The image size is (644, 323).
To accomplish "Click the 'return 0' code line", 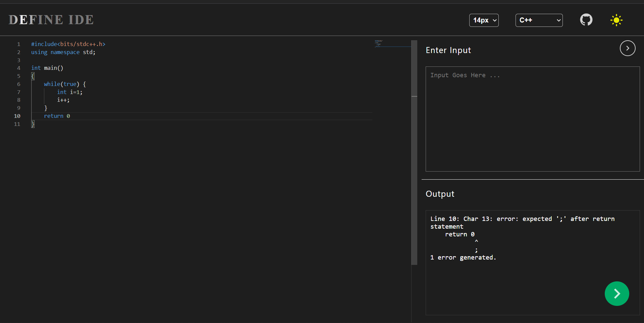I will (x=57, y=116).
